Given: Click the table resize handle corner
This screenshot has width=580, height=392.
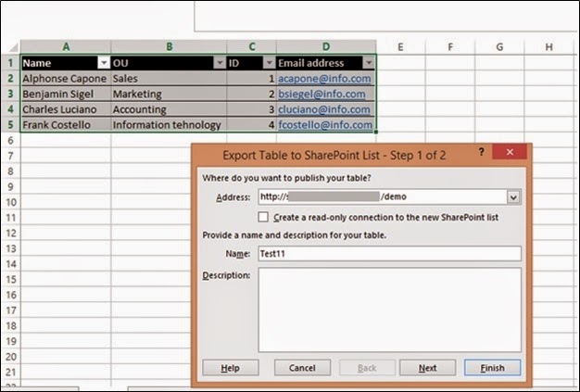Looking at the screenshot, I should pos(376,132).
